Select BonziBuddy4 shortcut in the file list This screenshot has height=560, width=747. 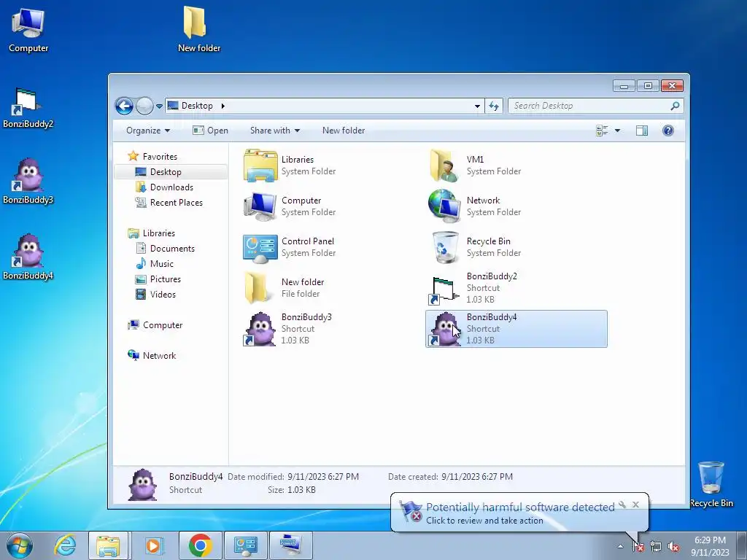pyautogui.click(x=516, y=329)
